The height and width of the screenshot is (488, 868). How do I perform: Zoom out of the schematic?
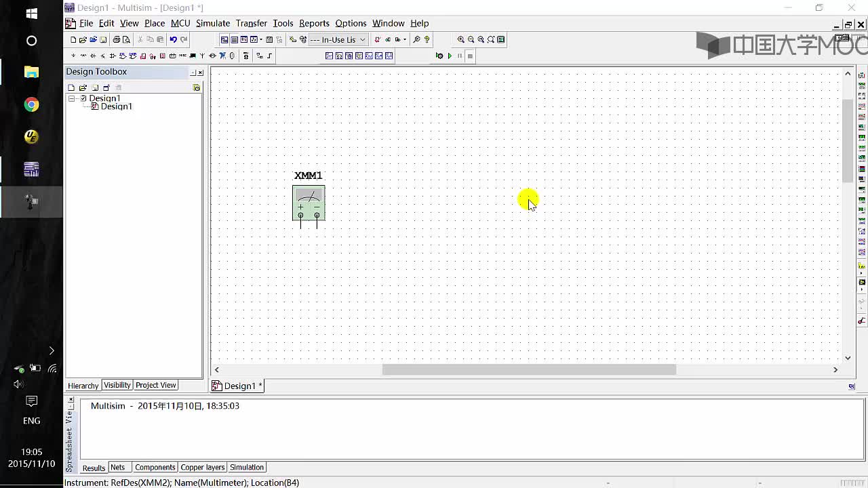471,39
